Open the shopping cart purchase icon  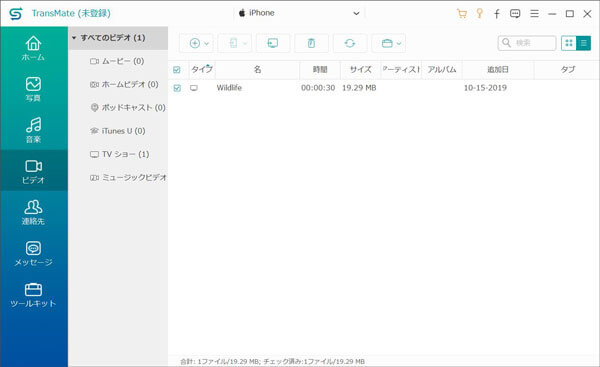[462, 14]
